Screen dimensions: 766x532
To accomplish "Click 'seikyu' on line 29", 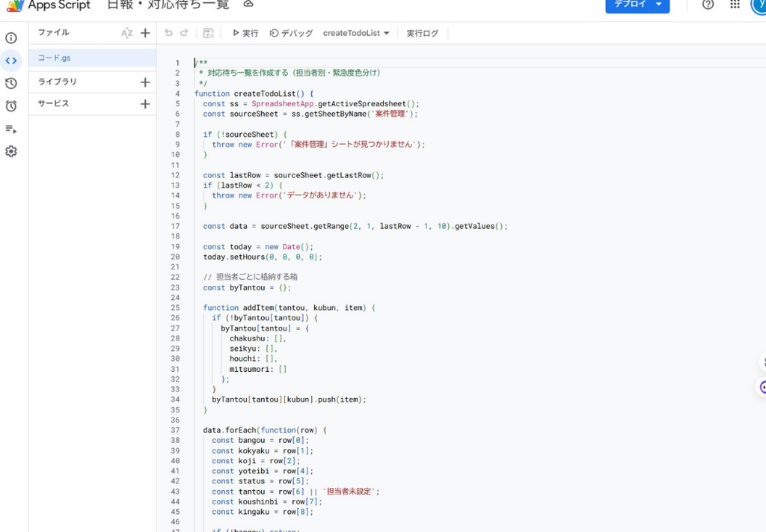I will pos(243,349).
